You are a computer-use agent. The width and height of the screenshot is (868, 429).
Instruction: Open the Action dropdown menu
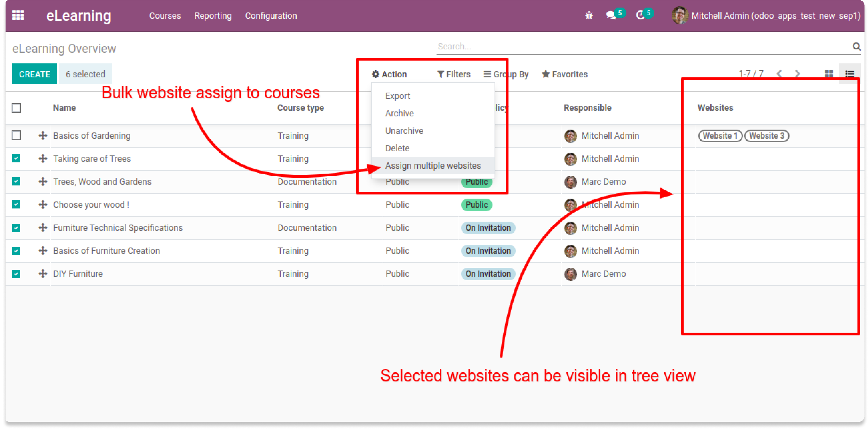(x=389, y=74)
